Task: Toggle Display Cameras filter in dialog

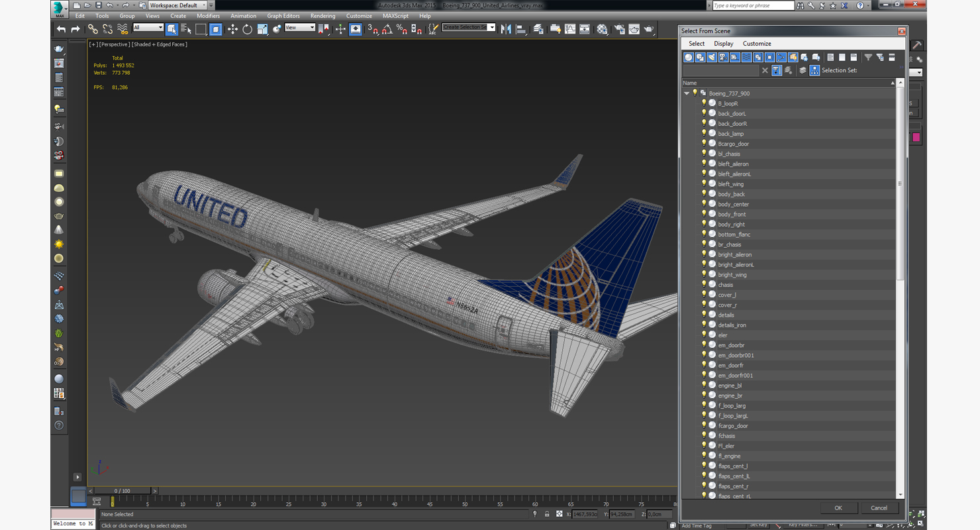Action: tap(723, 58)
